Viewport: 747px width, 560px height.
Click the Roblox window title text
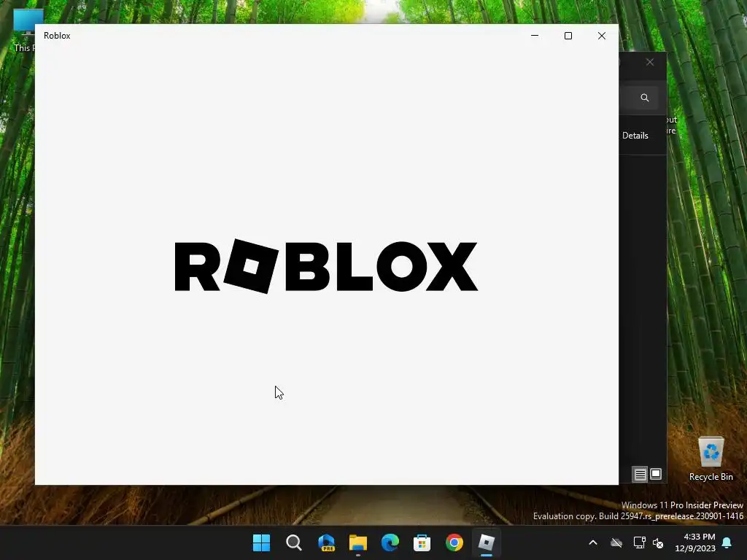(57, 36)
